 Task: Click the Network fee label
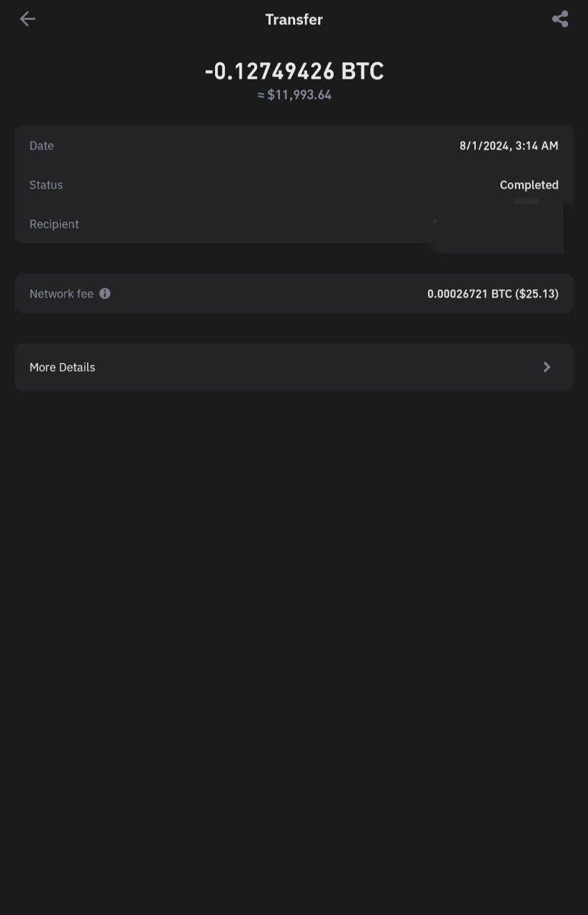click(61, 294)
